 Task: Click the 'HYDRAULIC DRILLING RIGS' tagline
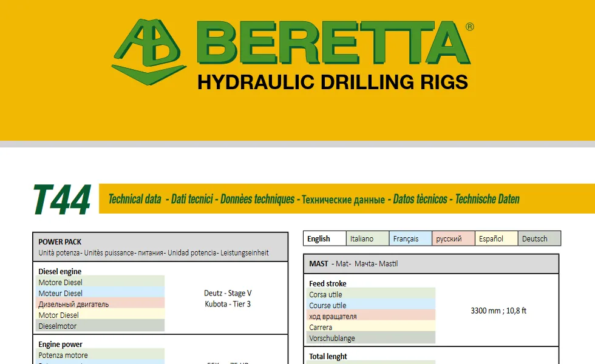click(x=333, y=83)
